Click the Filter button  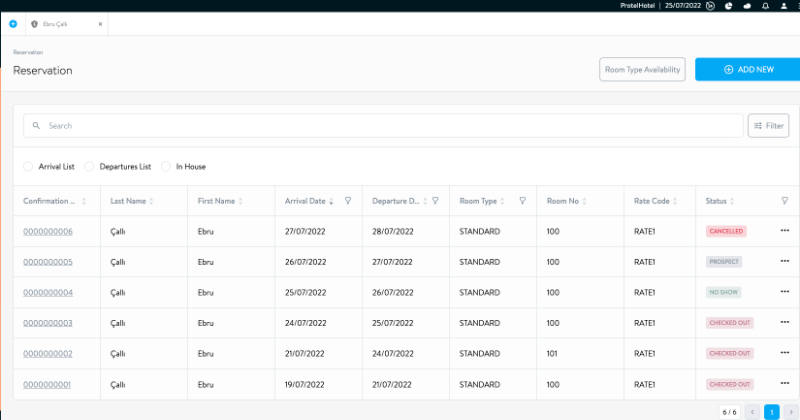coord(768,126)
